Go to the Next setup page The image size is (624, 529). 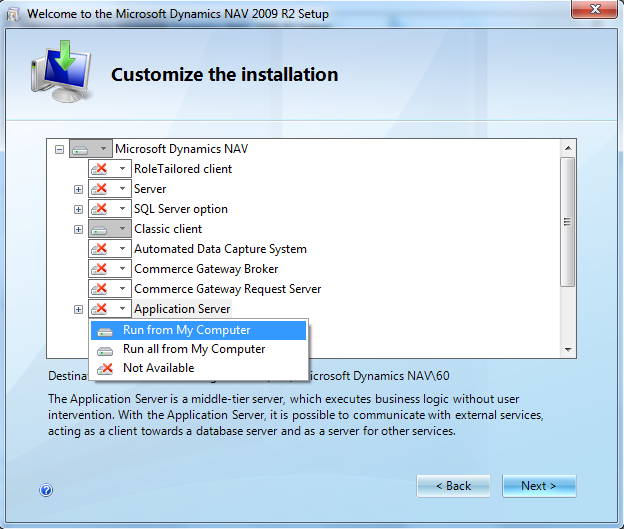(539, 486)
